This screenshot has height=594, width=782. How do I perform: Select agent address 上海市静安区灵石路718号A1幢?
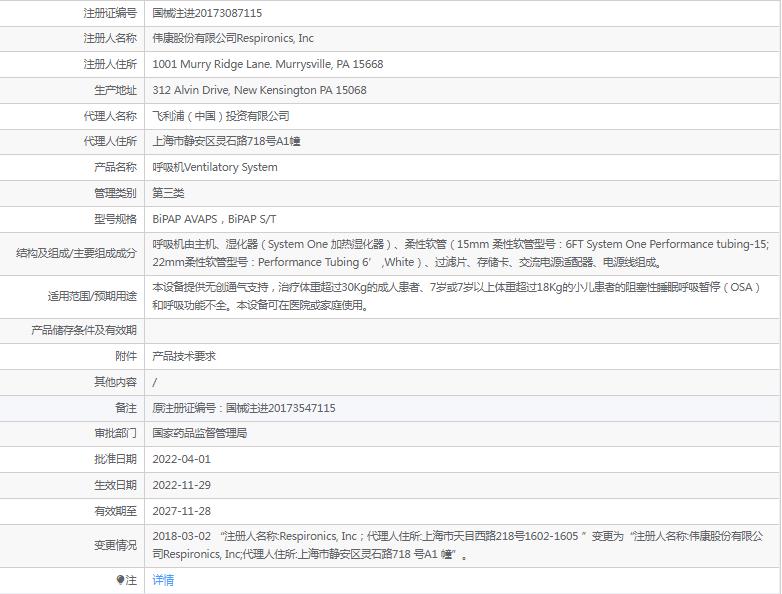tap(226, 141)
